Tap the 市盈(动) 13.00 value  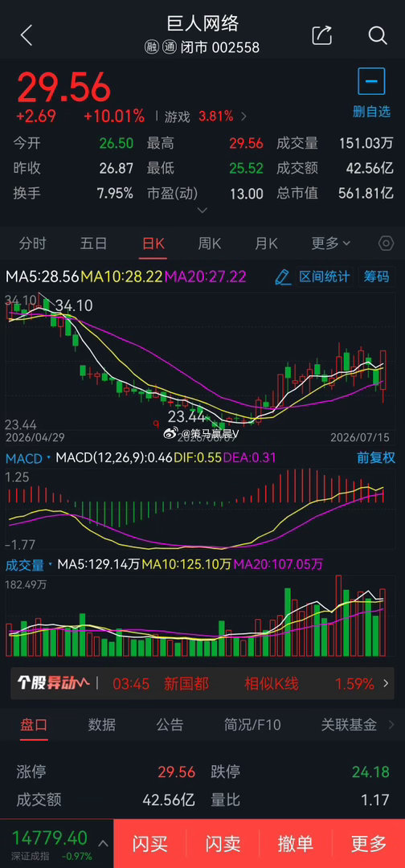pos(246,193)
